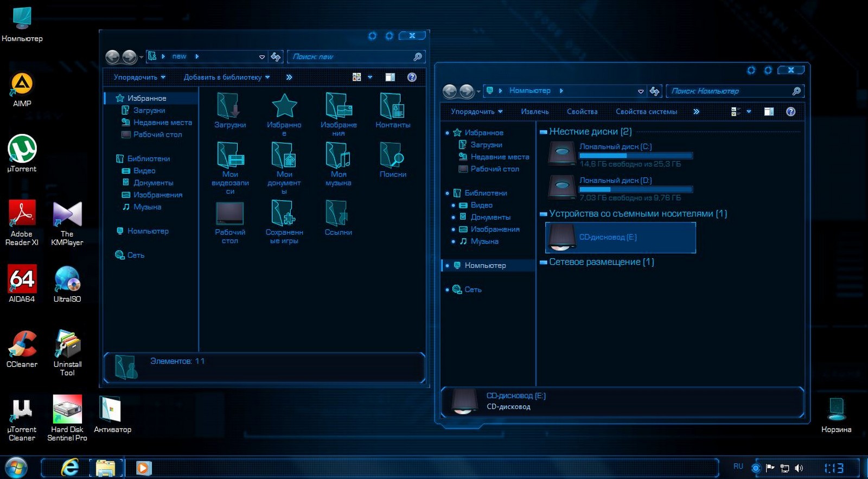Open address history dropdown in Компьютер window
868x479 pixels.
[x=641, y=91]
